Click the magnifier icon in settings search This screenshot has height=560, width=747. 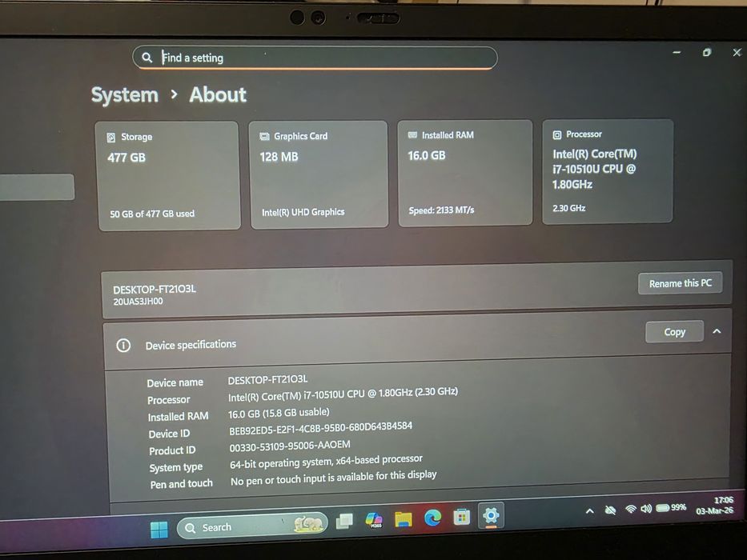tap(147, 58)
